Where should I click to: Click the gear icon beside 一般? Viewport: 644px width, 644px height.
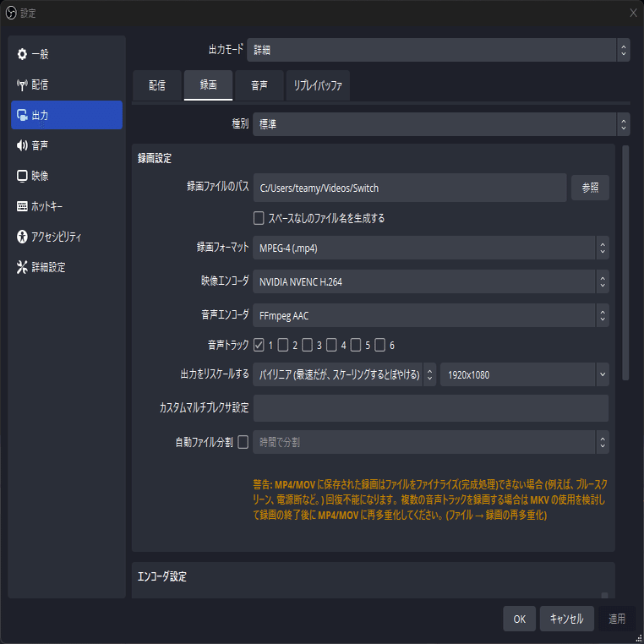tap(22, 54)
